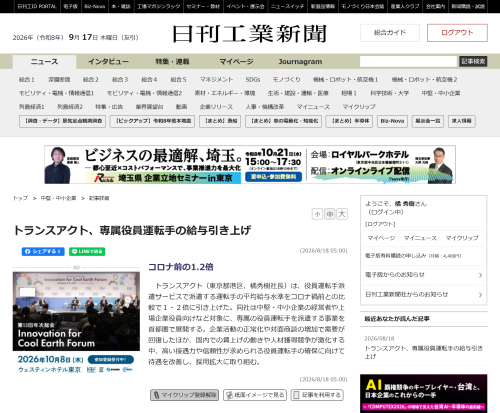Click the 求人情報 tag button

tap(461, 121)
